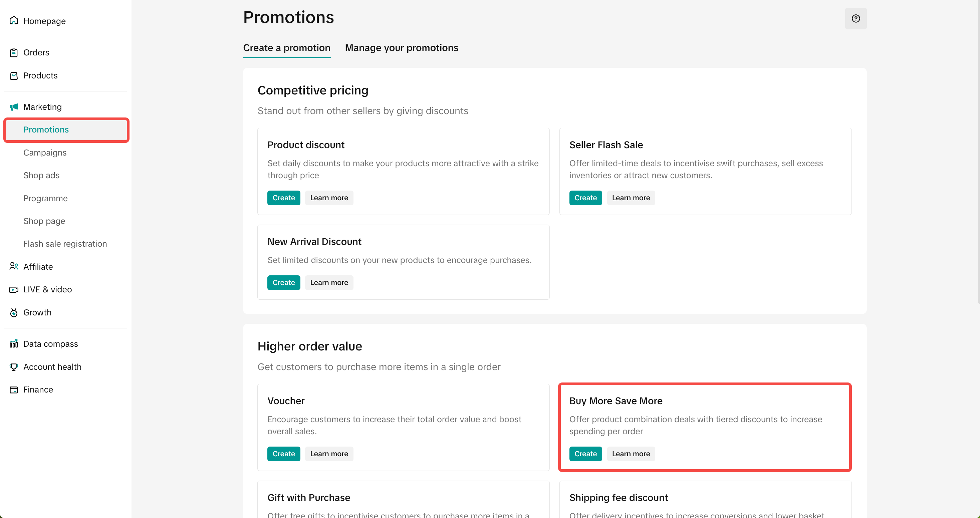
Task: Click the Growth medal icon
Action: [x=14, y=313]
